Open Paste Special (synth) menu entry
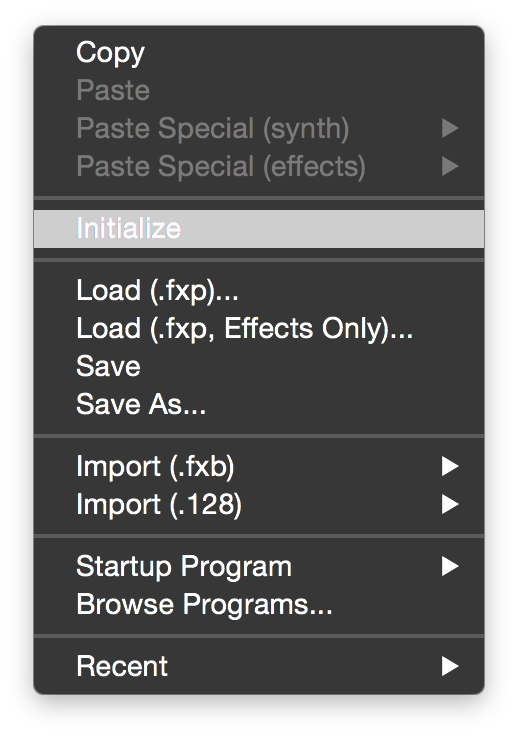This screenshot has width=518, height=736. coord(259,128)
